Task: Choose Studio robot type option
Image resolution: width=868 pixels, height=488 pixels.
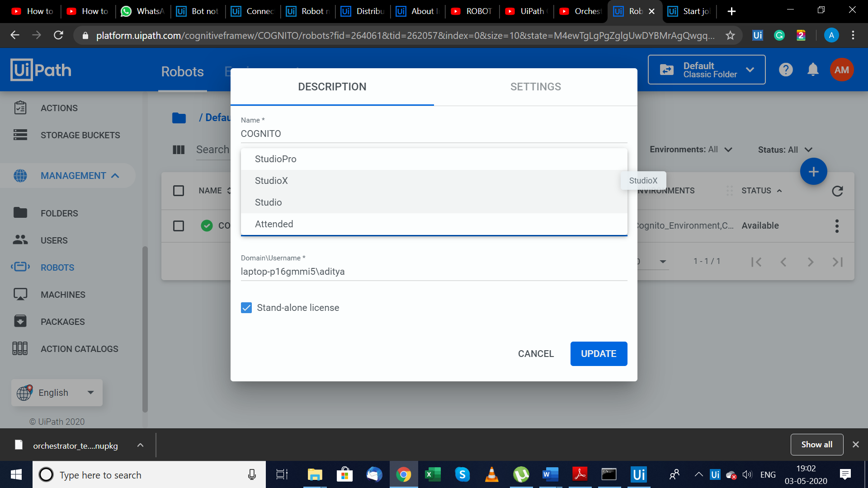Action: [434, 202]
